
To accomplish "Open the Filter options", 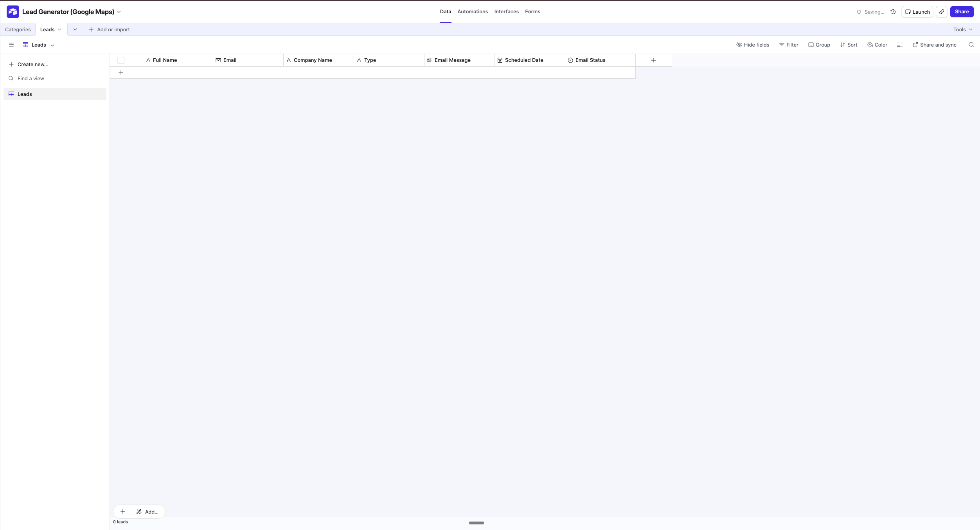I will [789, 45].
